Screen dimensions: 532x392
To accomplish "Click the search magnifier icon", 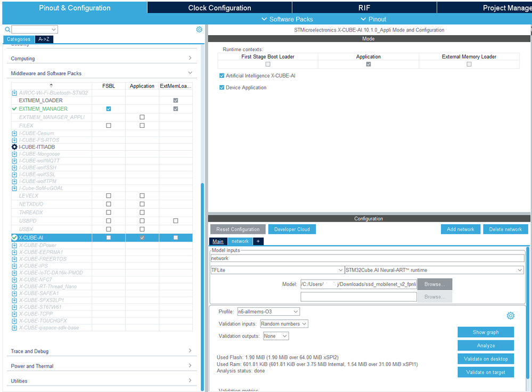I will coord(7,29).
